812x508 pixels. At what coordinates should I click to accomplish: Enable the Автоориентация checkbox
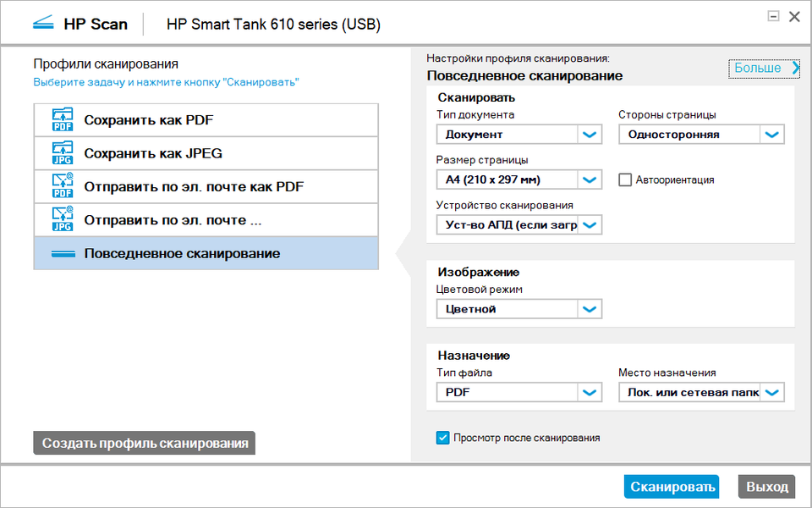626,179
